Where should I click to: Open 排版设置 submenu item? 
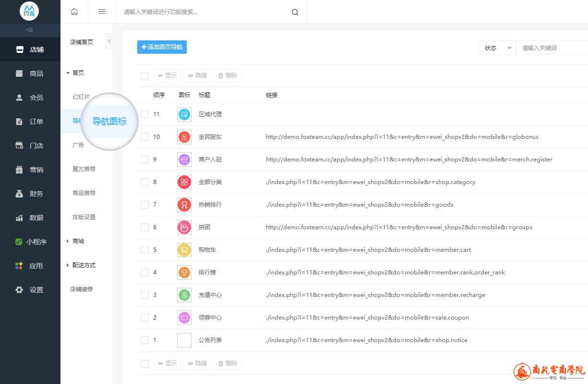[x=84, y=217]
